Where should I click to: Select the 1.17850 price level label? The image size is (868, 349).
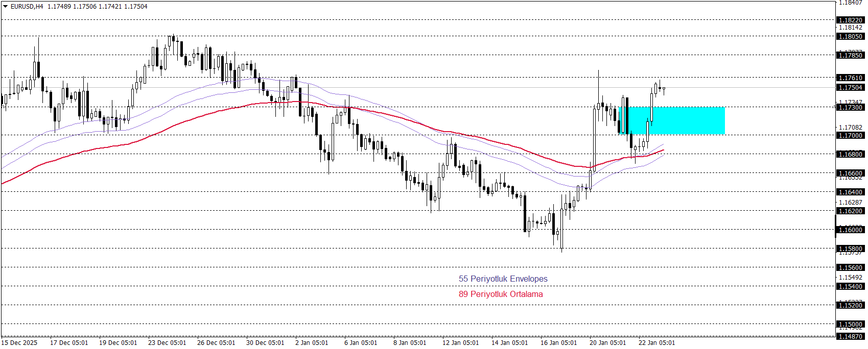[x=850, y=55]
